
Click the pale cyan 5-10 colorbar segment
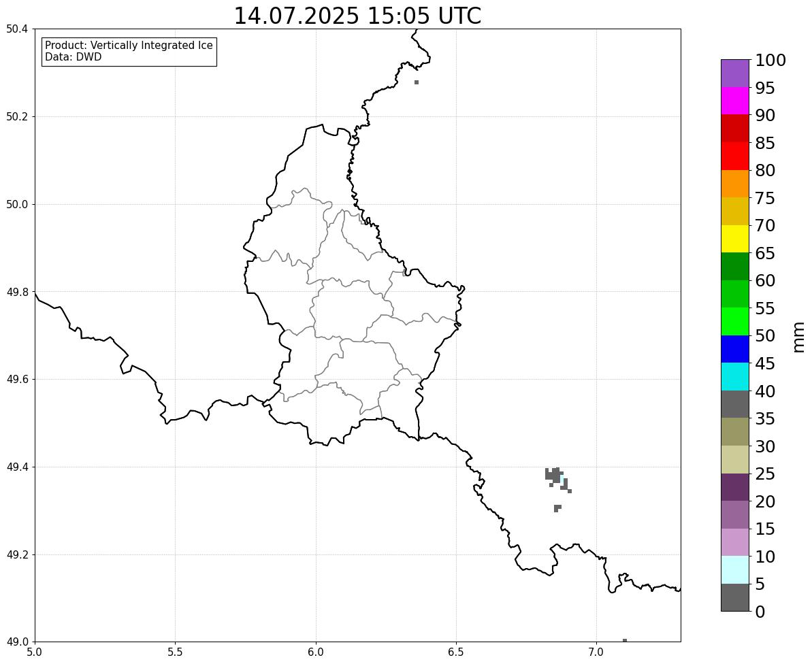735,570
